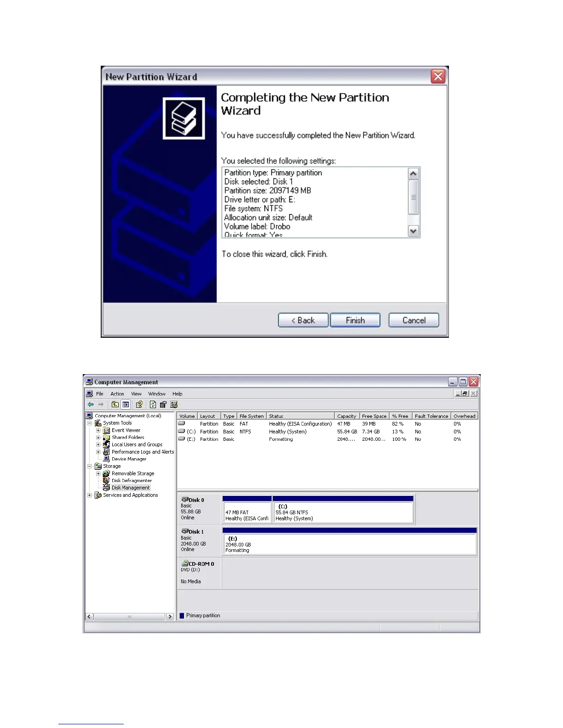Image resolution: width=563 pixels, height=728 pixels.
Task: Click the 'Volume label: Drobo' settings line
Action: (x=257, y=227)
